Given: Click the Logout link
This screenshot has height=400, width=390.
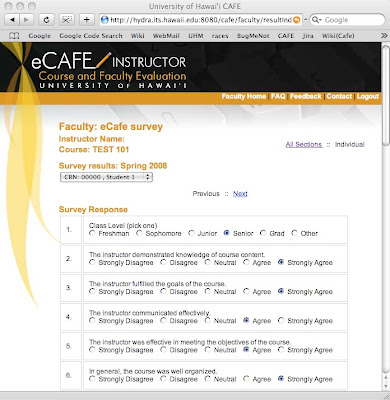Looking at the screenshot, I should click(x=368, y=96).
